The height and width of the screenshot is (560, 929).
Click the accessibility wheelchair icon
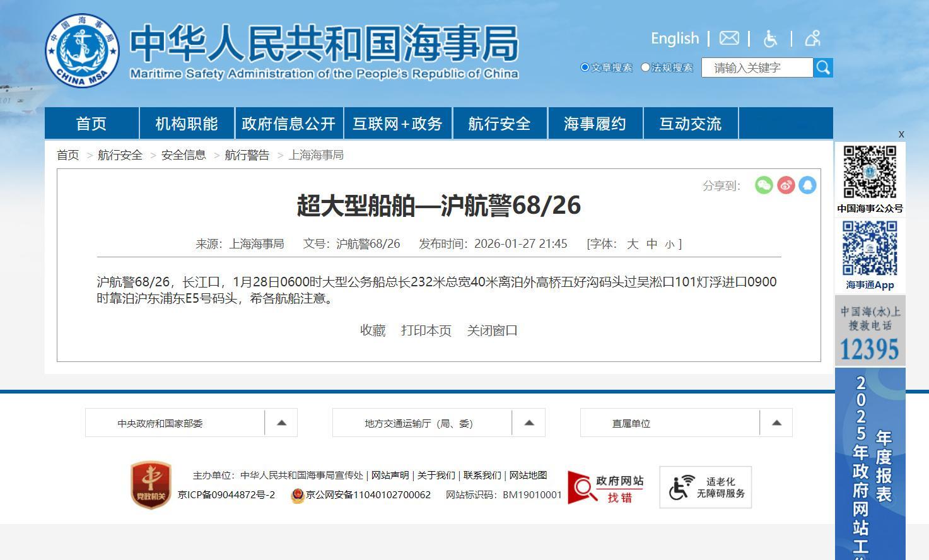point(771,38)
